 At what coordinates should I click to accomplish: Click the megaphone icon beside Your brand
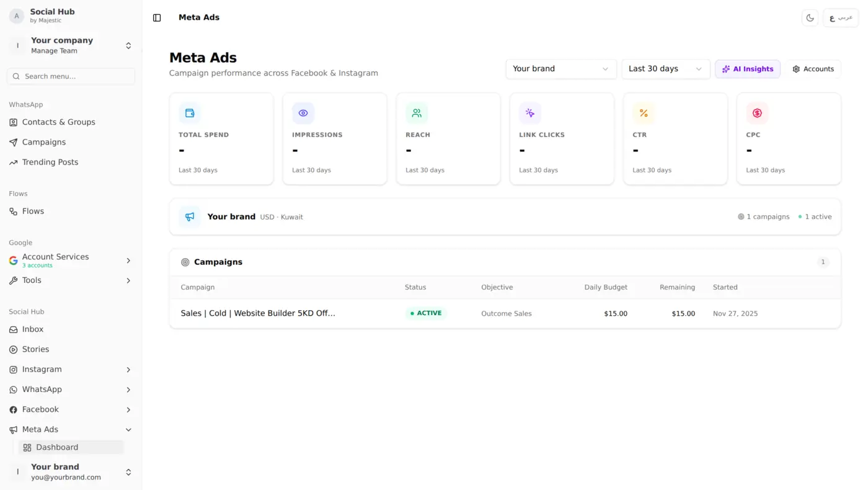click(x=190, y=217)
